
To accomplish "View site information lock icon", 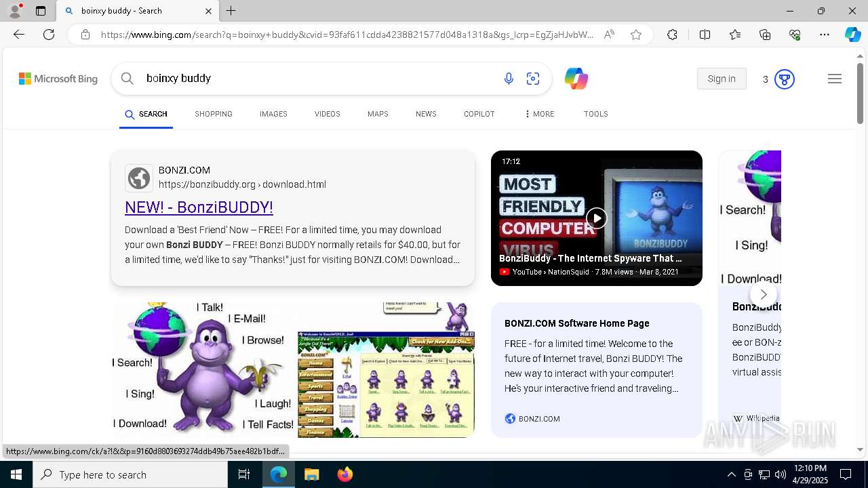I will point(85,35).
